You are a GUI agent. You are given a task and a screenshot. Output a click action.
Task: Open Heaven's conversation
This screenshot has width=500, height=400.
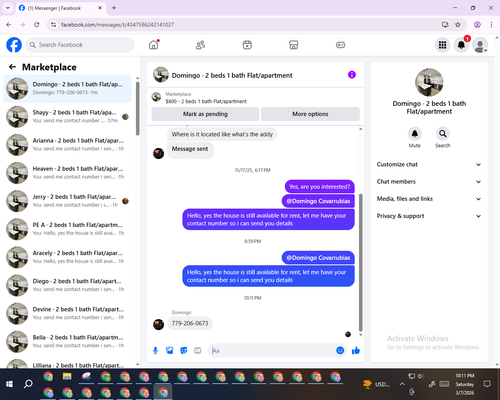pos(67,173)
